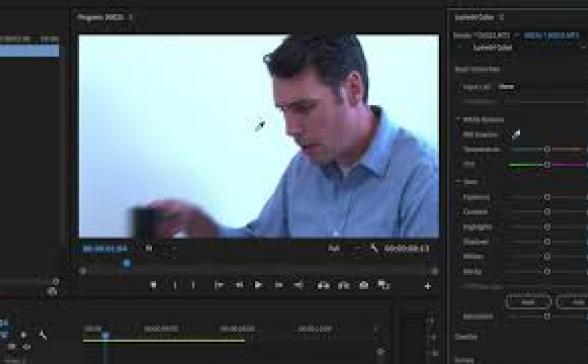
Task: Click the Saturation slider handle
Action: [547, 317]
